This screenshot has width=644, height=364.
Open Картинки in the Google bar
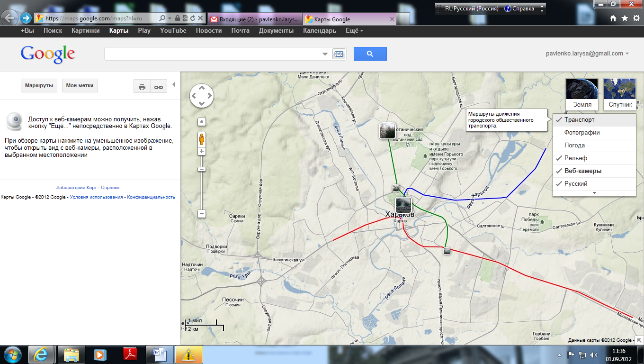point(86,30)
